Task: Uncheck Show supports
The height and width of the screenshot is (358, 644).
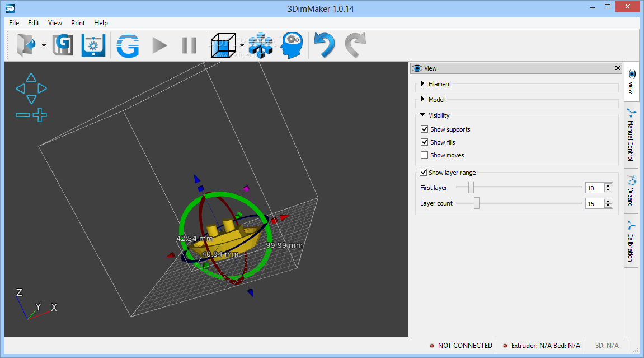Action: pyautogui.click(x=425, y=129)
